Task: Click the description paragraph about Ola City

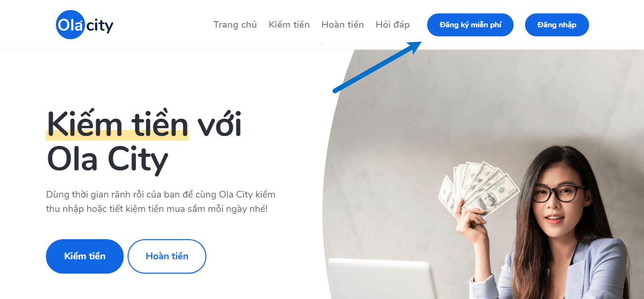Action: (161, 202)
